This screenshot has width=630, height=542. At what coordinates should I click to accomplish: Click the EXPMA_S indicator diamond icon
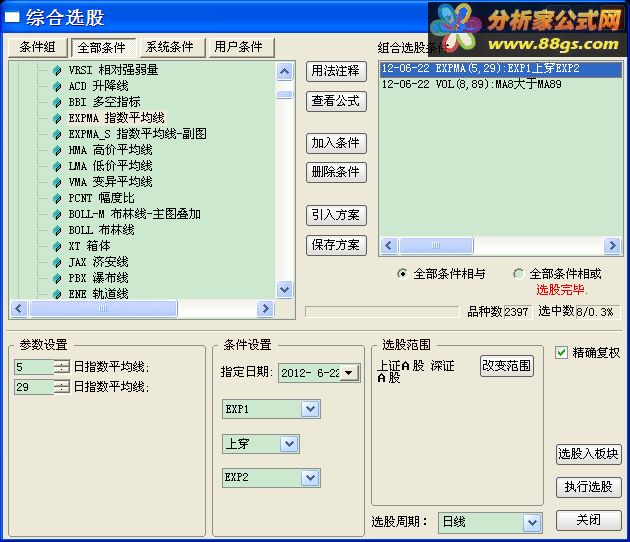point(57,134)
